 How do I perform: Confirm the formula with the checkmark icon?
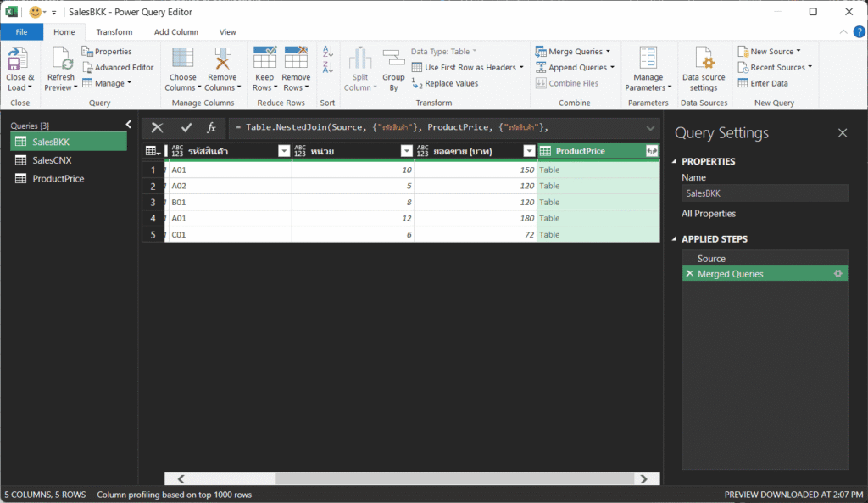pos(186,128)
